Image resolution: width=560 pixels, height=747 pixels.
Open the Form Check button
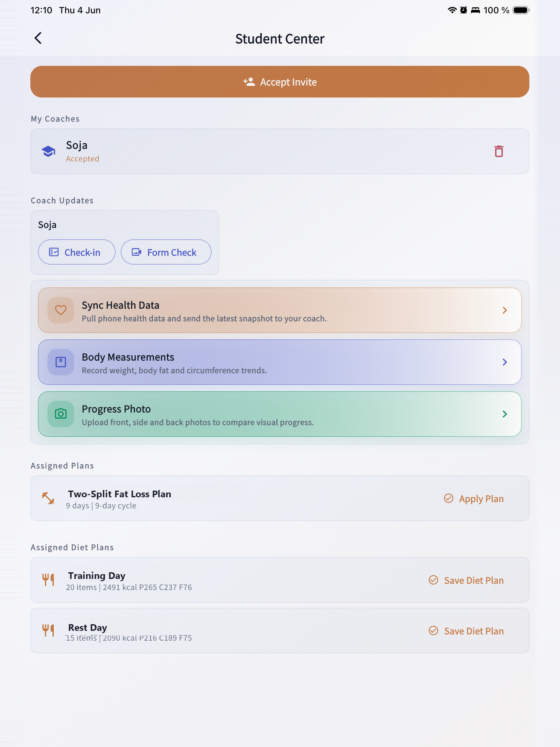pos(166,252)
